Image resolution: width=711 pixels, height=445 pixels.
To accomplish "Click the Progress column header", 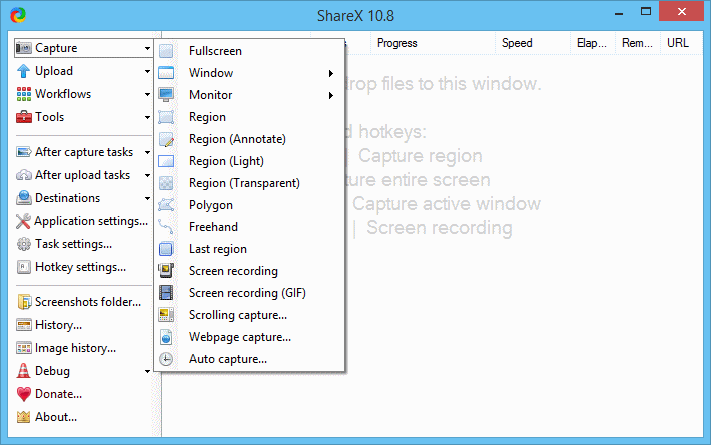I will (x=433, y=43).
